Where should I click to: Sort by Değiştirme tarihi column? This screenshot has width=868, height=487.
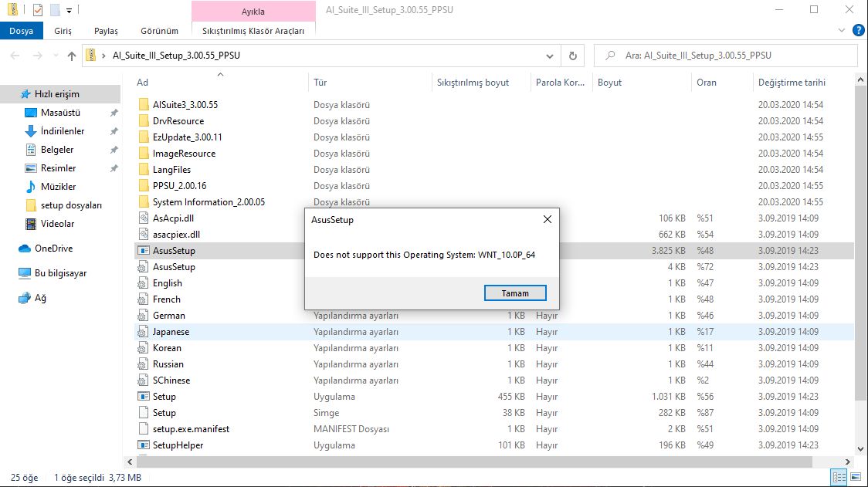pos(792,83)
